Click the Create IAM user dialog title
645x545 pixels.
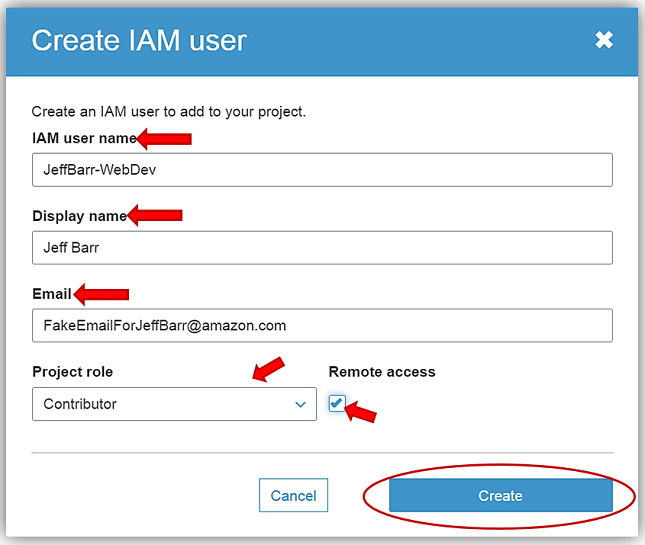pos(139,41)
